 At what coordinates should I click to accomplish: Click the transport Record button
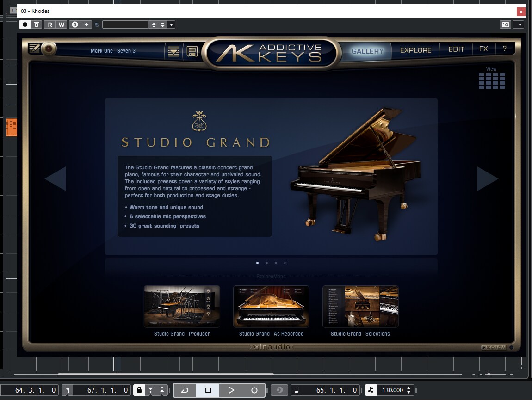(254, 390)
